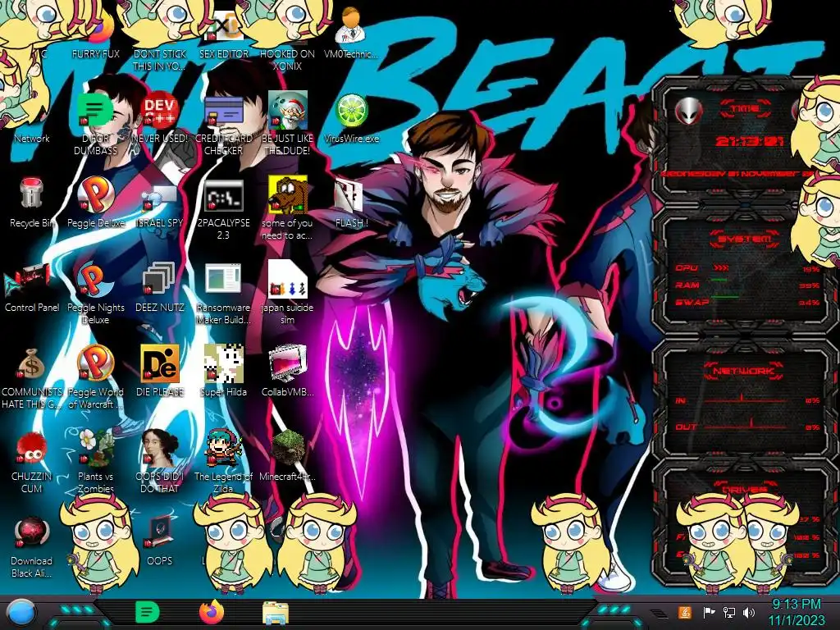Open the FURRY FUX Firefox shortcut
The width and height of the screenshot is (840, 630).
[x=97, y=34]
